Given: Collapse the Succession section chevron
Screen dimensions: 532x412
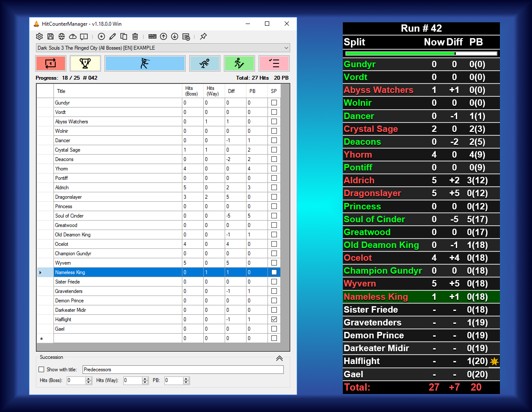Looking at the screenshot, I should click(x=279, y=358).
